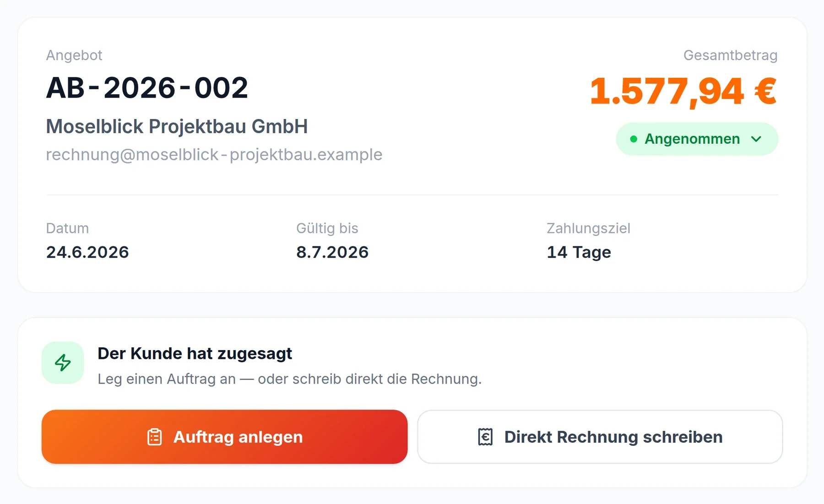Click clipboard icon in Auftrag anlegen button
824x504 pixels.
point(155,437)
